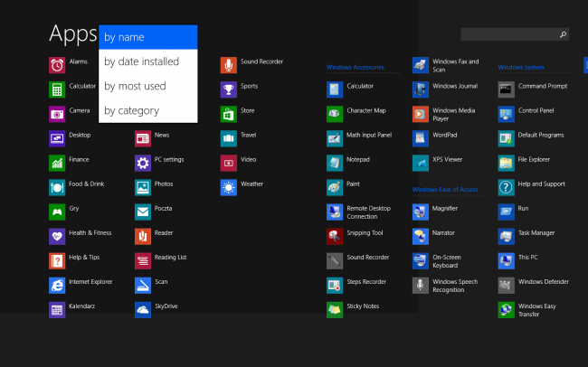The height and width of the screenshot is (367, 588).
Task: Open Default Programs entry
Action: tap(531, 138)
